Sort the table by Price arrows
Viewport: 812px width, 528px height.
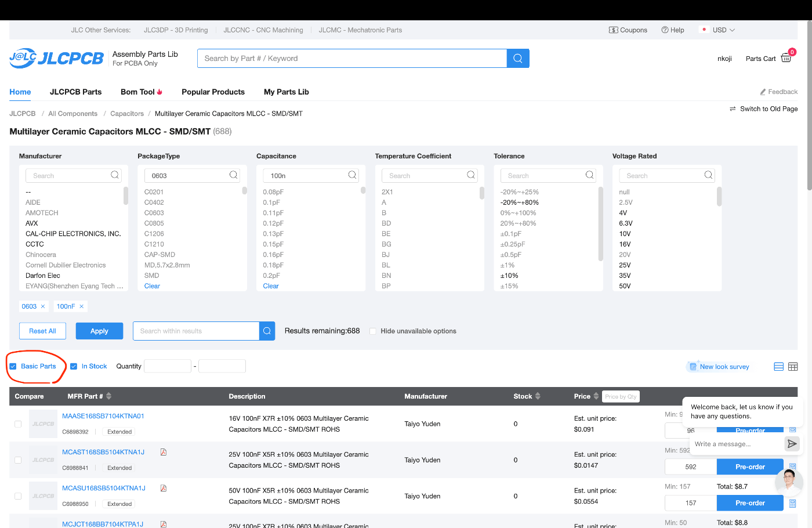point(596,396)
